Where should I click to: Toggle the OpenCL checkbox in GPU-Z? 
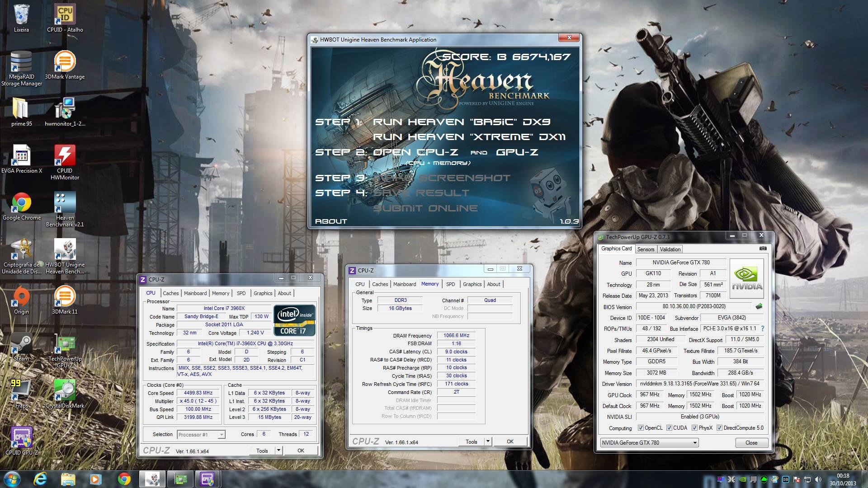point(641,428)
